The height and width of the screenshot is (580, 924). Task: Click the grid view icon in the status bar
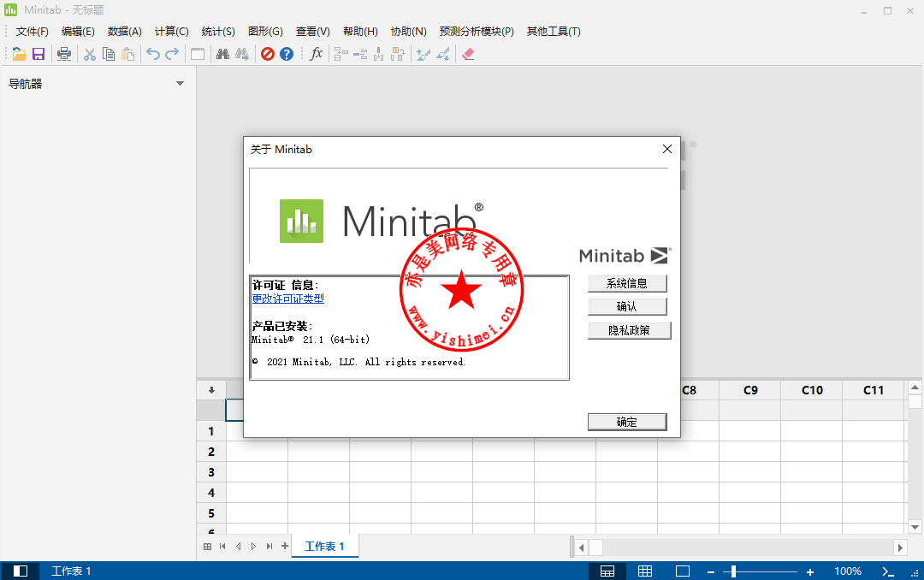(x=645, y=571)
